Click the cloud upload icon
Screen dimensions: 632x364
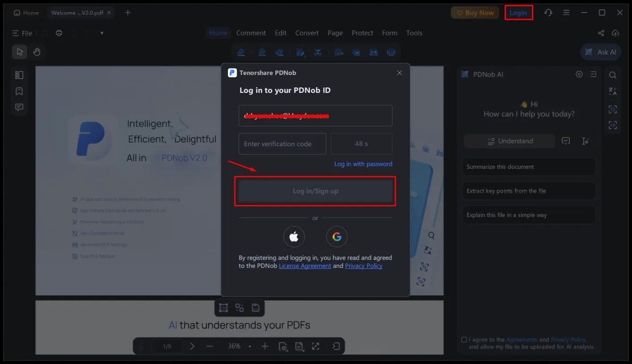(615, 33)
